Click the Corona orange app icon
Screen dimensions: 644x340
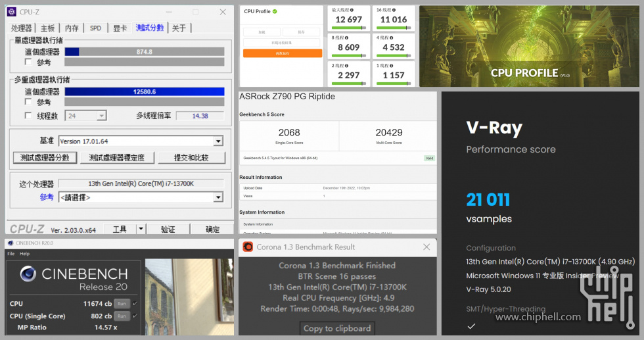point(248,247)
